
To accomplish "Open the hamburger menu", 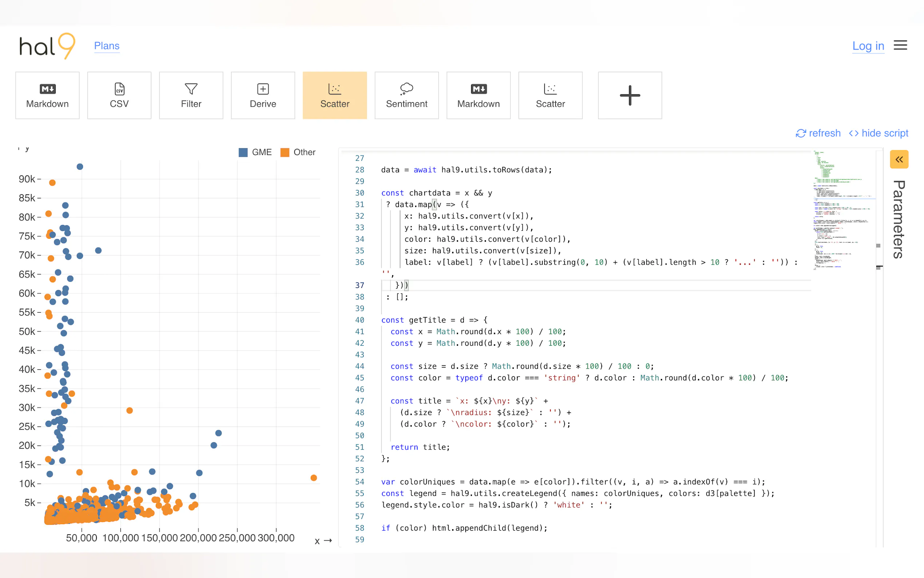I will point(900,45).
